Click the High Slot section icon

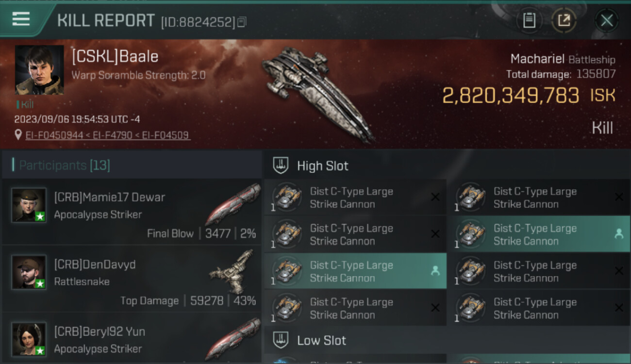point(281,165)
